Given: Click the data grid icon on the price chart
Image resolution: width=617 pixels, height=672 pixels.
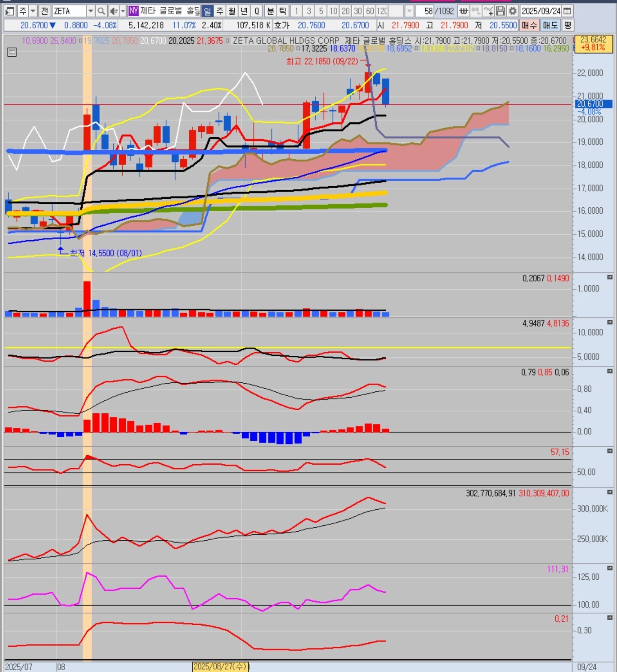Looking at the screenshot, I should pyautogui.click(x=12, y=52).
